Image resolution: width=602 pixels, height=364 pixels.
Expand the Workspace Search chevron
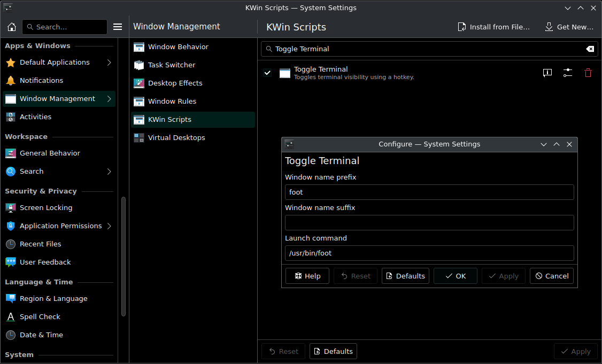[109, 171]
